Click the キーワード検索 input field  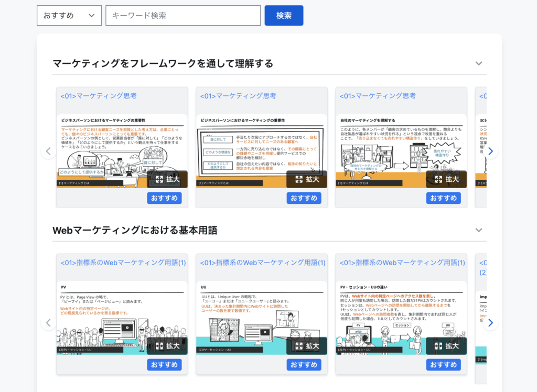pos(183,16)
